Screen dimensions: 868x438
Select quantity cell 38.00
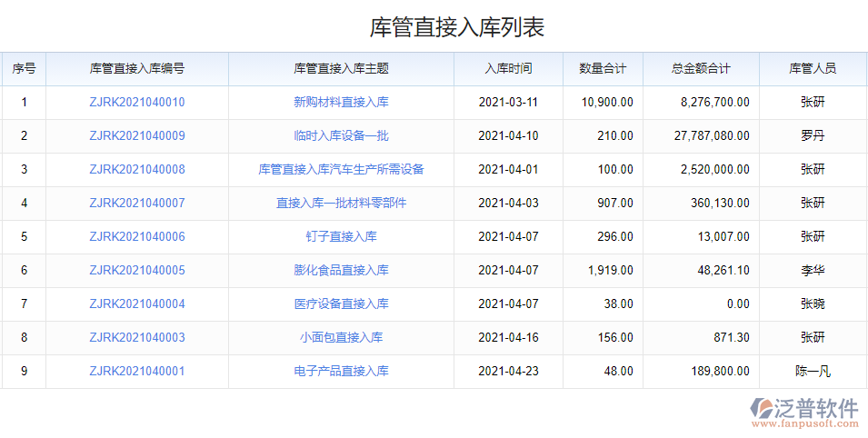pyautogui.click(x=603, y=304)
